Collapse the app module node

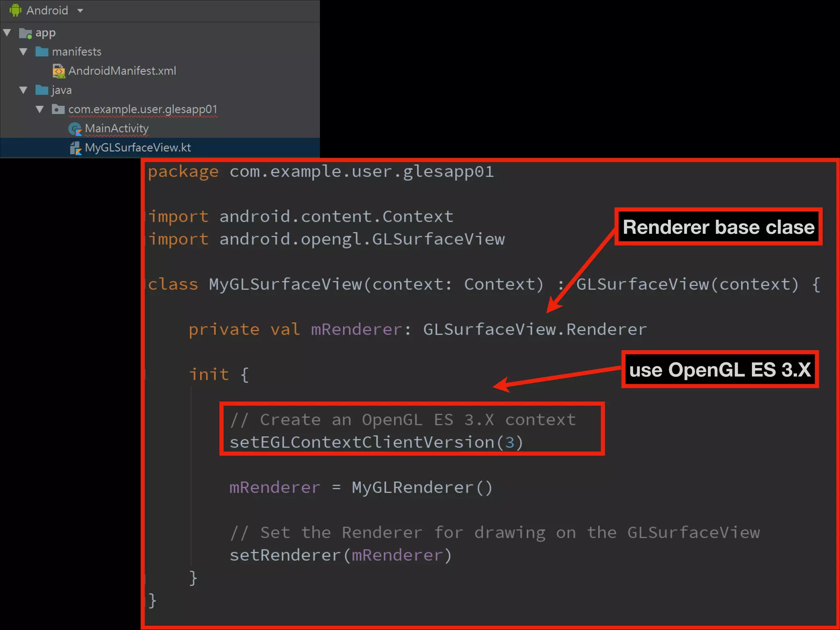coord(7,32)
